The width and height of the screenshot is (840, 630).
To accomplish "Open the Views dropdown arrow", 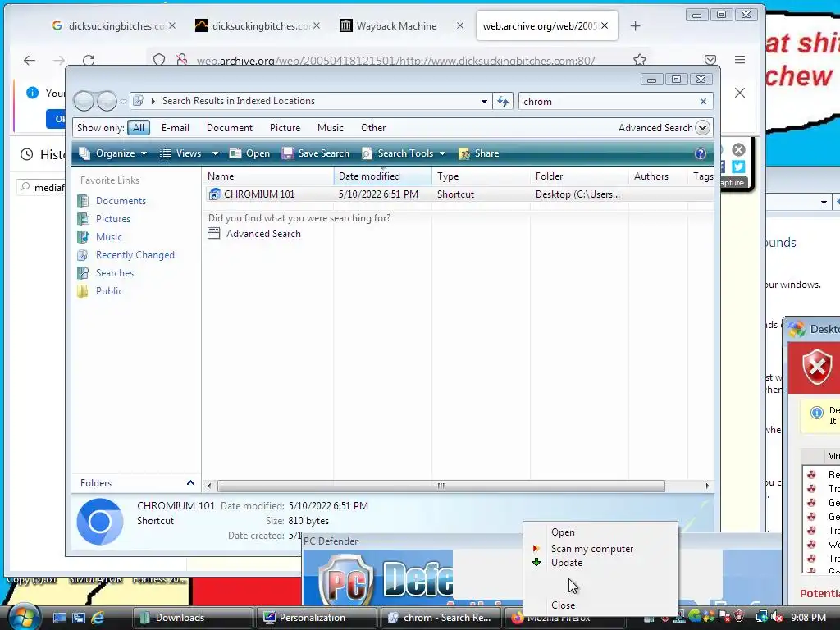I will 216,153.
